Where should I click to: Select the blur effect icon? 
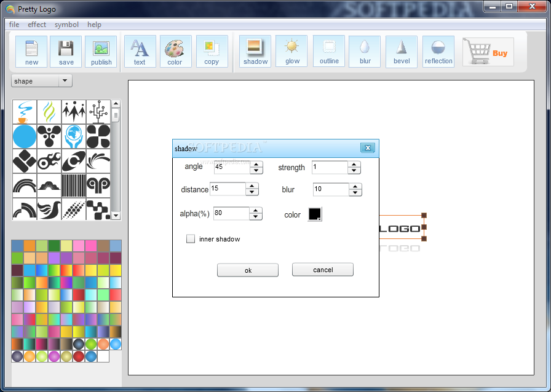point(365,51)
